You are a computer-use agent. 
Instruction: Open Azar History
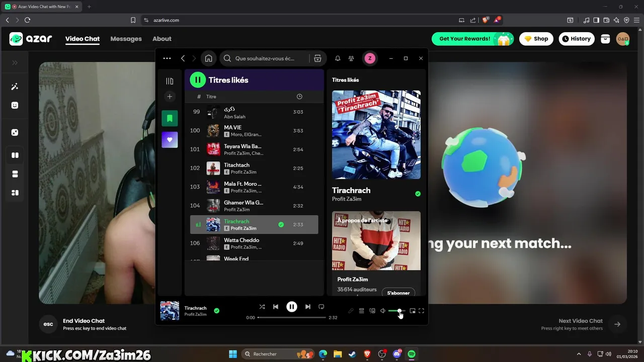point(576,39)
